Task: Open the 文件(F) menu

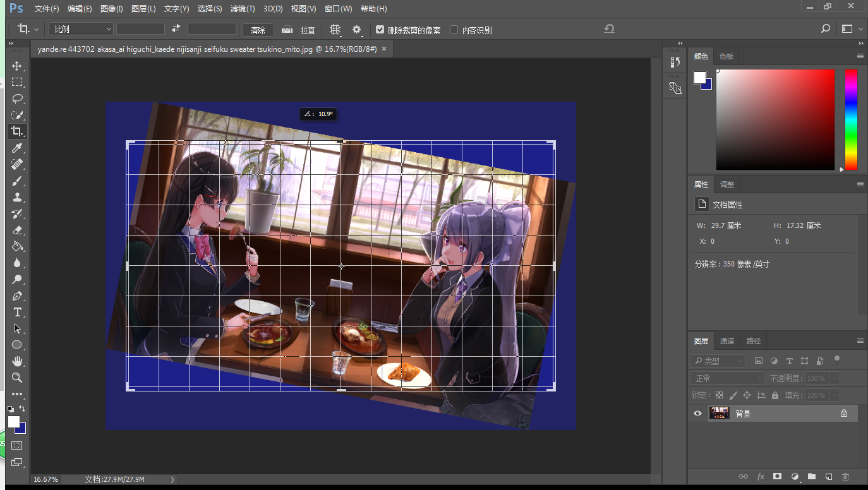Action: pyautogui.click(x=47, y=9)
